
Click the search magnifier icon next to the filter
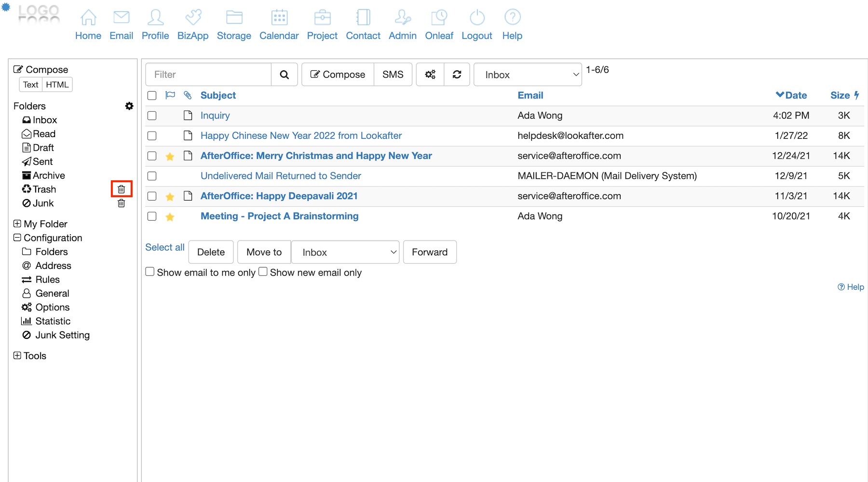click(285, 75)
